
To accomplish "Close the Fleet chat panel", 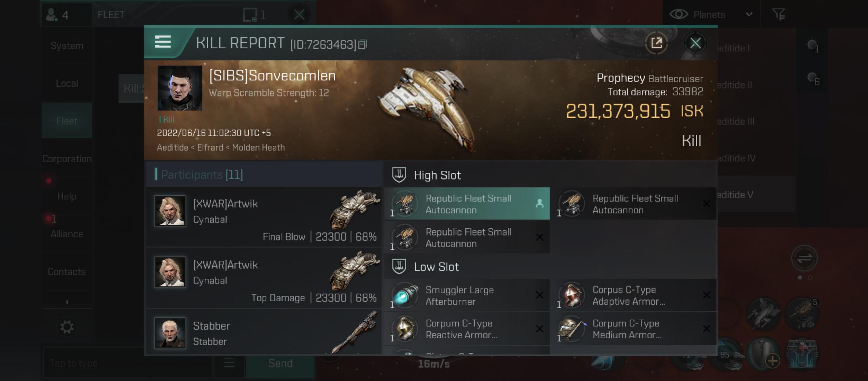I will coord(299,14).
